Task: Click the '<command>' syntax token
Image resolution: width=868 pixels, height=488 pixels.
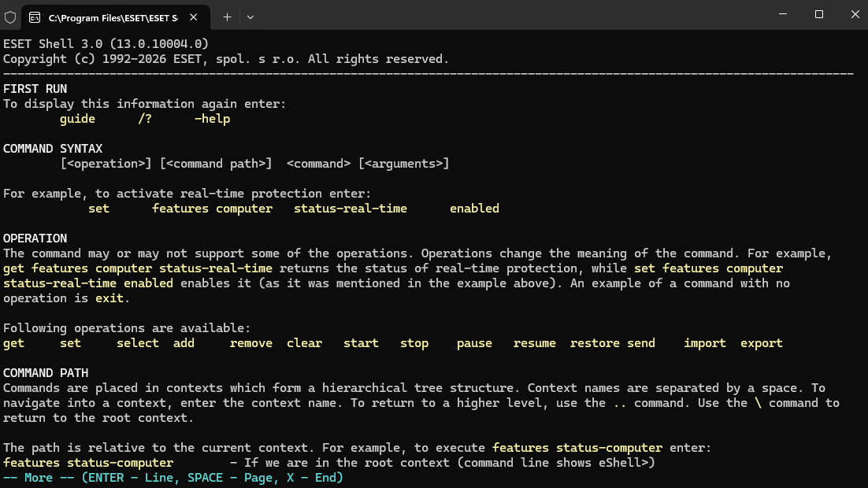Action: pos(318,163)
